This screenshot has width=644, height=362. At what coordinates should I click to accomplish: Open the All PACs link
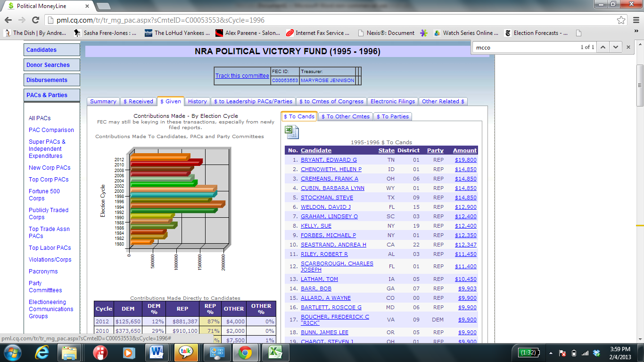[40, 118]
